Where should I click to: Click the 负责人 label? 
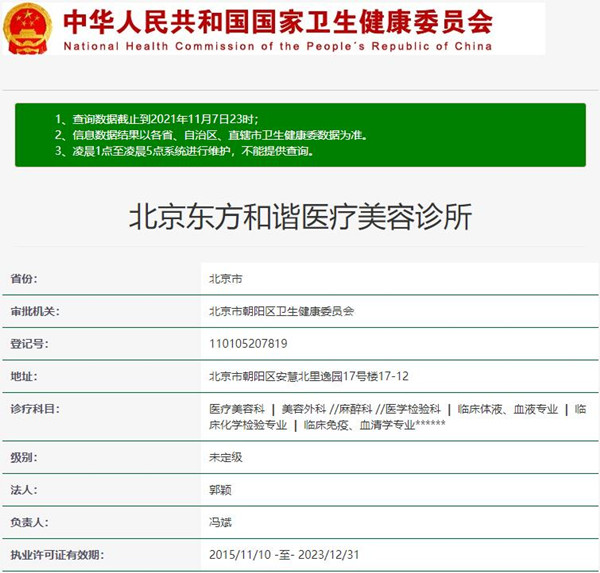[29, 522]
